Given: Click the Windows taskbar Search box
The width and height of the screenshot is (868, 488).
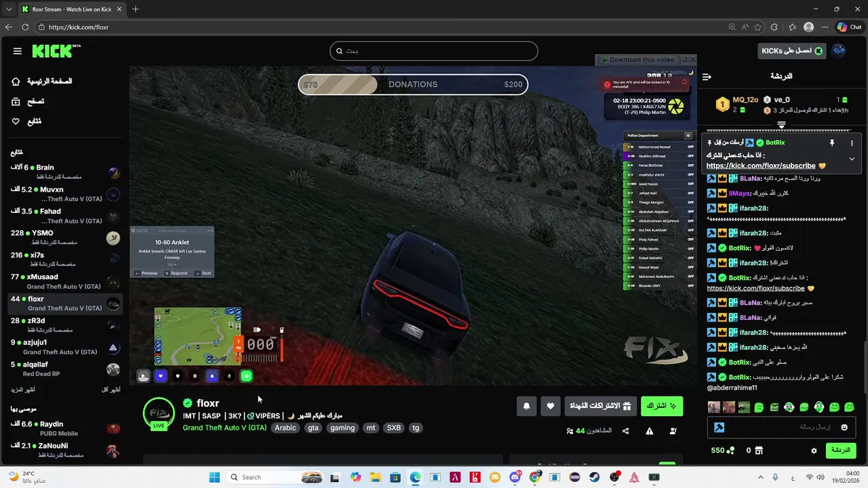Looking at the screenshot, I should [275, 477].
